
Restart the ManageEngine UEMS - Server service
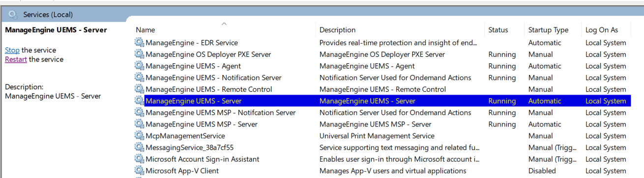click(x=16, y=59)
